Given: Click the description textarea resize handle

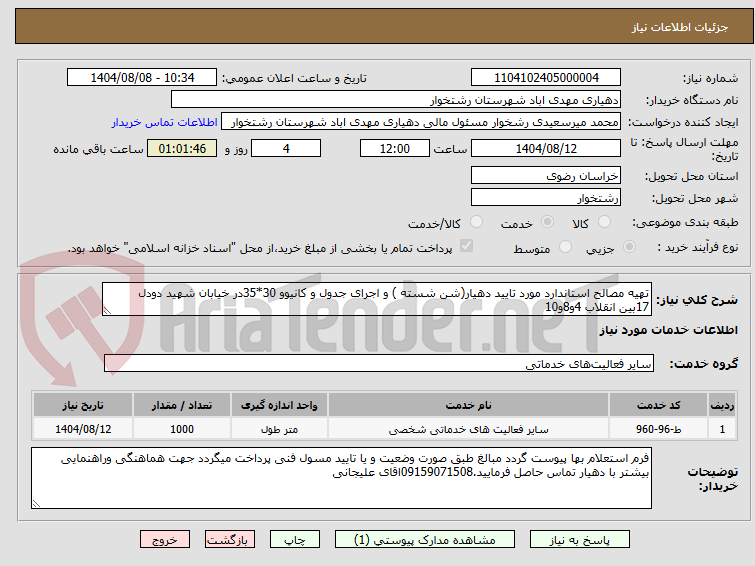Looking at the screenshot, I should click(107, 311).
